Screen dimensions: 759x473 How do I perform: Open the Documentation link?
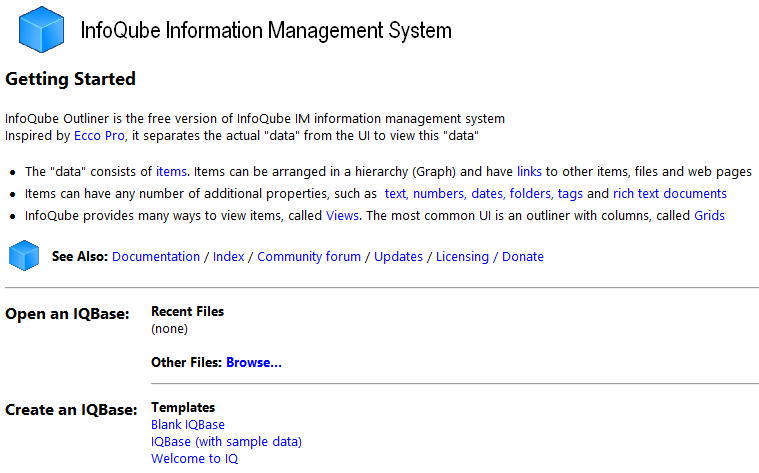156,257
